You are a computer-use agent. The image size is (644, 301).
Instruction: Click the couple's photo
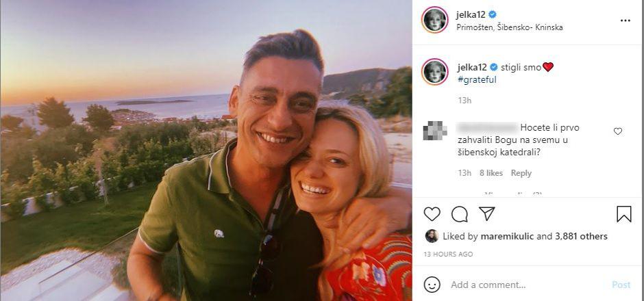pyautogui.click(x=206, y=150)
